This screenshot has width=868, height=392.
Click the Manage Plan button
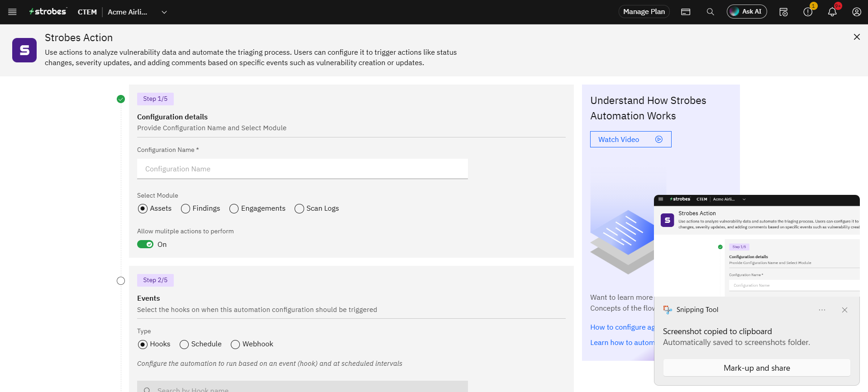pyautogui.click(x=644, y=12)
